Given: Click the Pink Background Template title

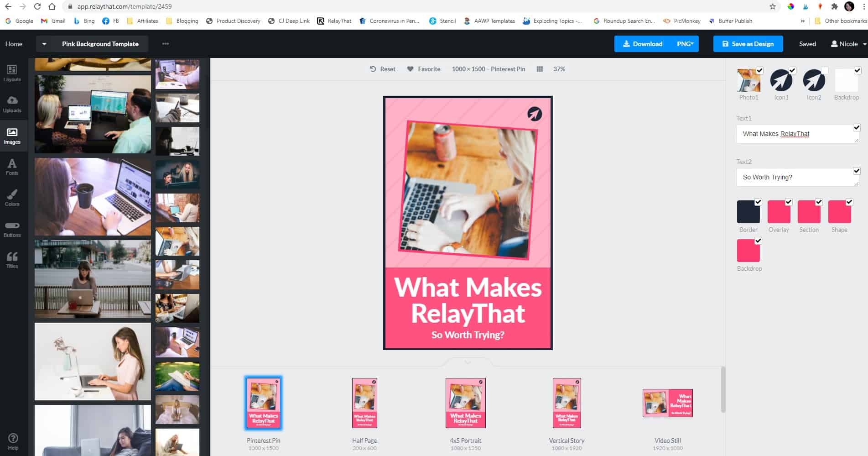Looking at the screenshot, I should click(x=100, y=44).
